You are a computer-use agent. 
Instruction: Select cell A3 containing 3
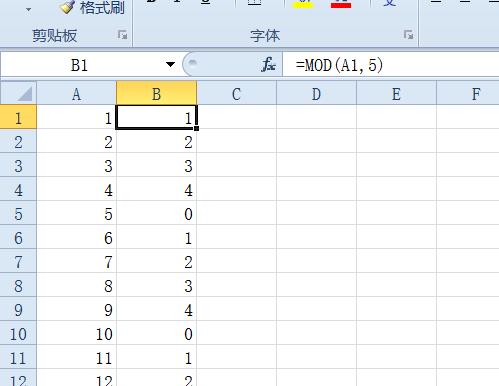[76, 165]
